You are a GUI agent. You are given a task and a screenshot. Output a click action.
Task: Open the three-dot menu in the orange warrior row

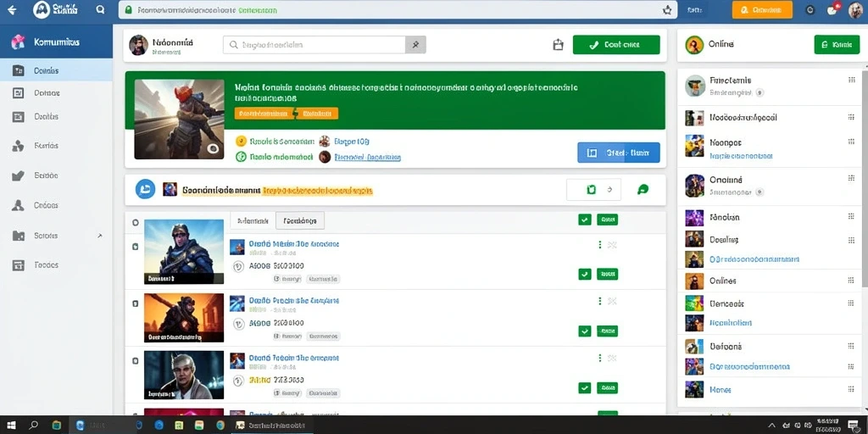click(599, 301)
